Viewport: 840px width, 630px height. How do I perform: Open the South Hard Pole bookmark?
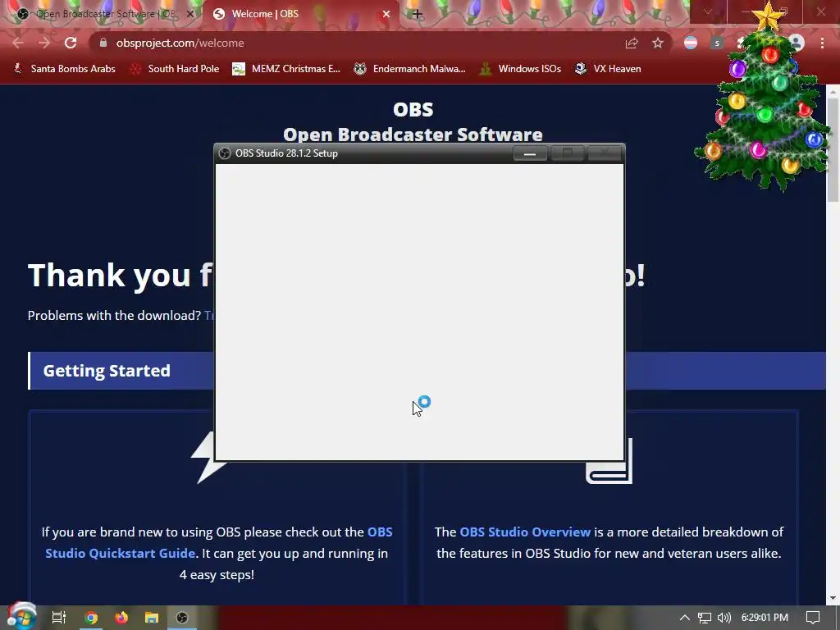[x=175, y=69]
